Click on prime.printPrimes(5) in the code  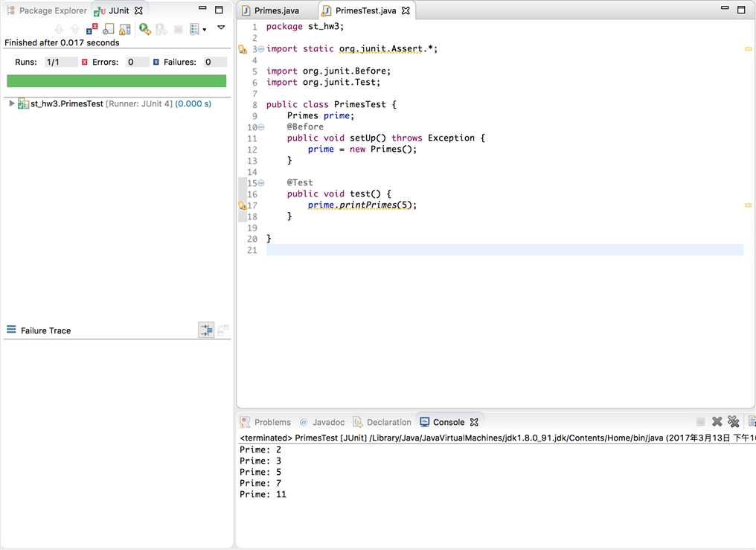tap(362, 205)
